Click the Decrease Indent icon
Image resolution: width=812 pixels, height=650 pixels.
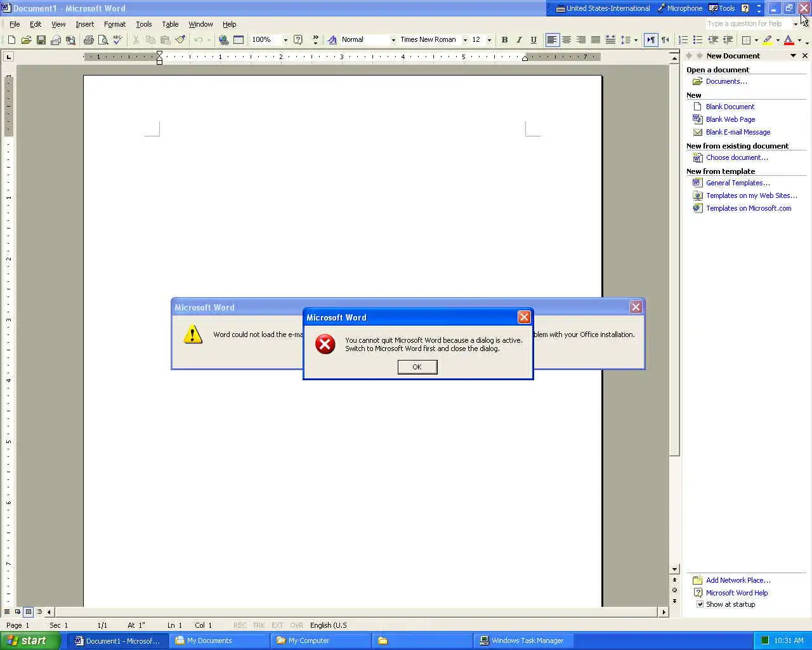713,40
